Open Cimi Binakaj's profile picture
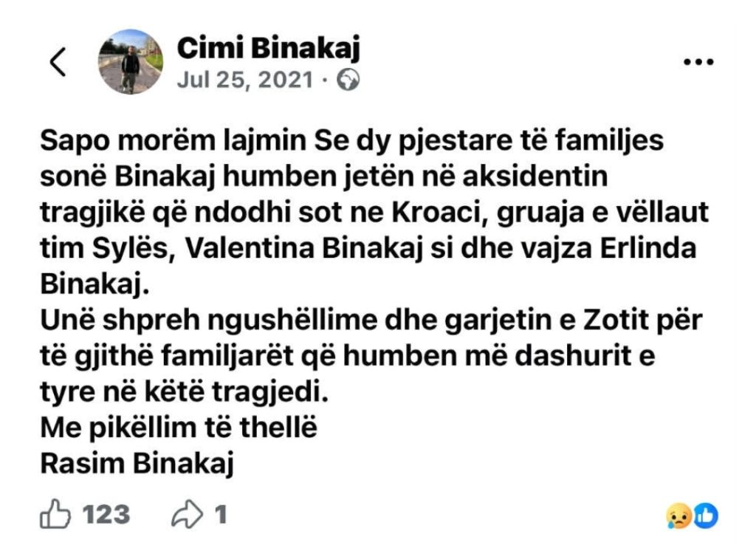 click(131, 62)
